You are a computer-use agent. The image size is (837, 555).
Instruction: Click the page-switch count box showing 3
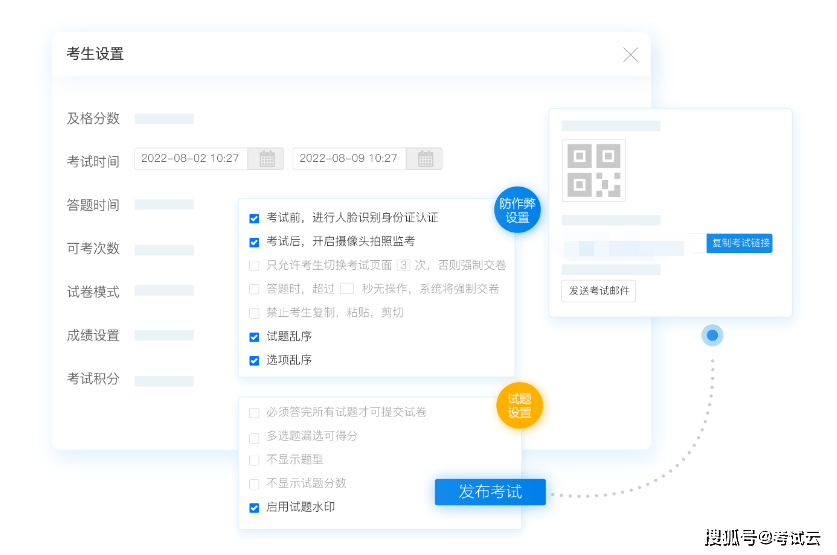coord(404,265)
